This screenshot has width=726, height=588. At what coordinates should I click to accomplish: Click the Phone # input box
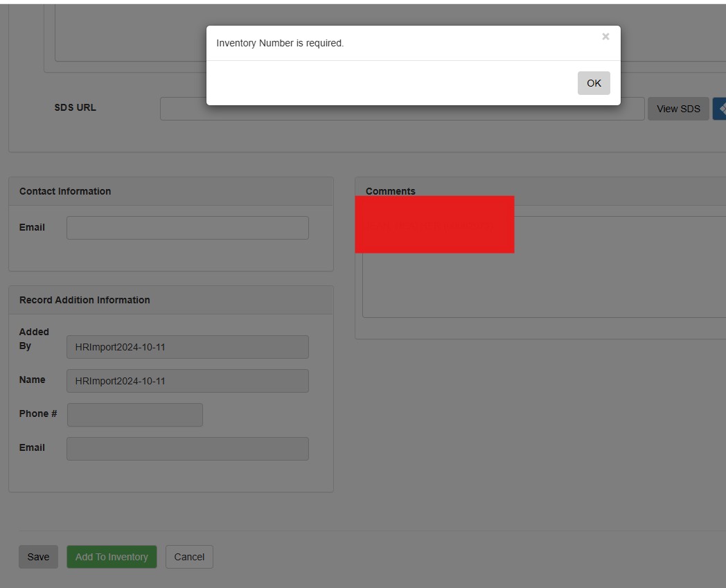coord(135,415)
